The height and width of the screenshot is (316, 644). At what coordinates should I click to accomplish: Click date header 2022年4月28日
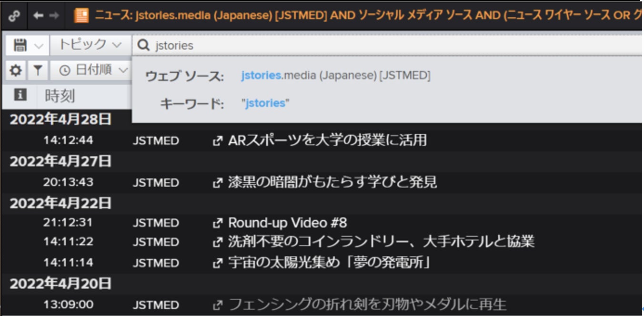click(x=60, y=119)
